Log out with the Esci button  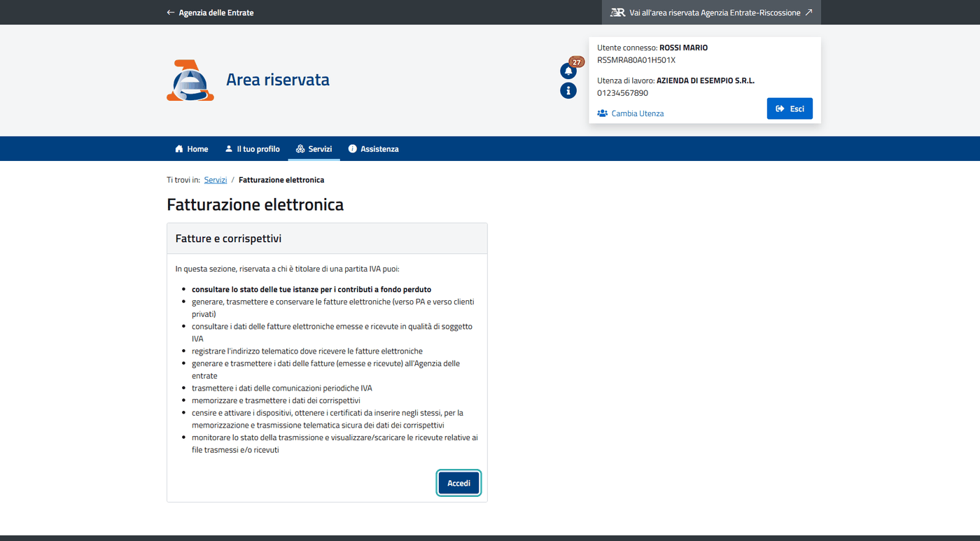(790, 108)
